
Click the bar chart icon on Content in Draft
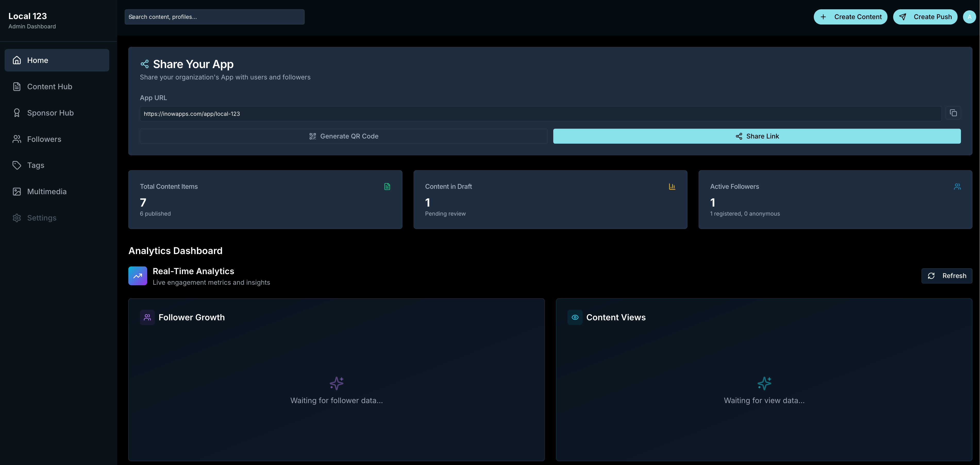tap(672, 186)
